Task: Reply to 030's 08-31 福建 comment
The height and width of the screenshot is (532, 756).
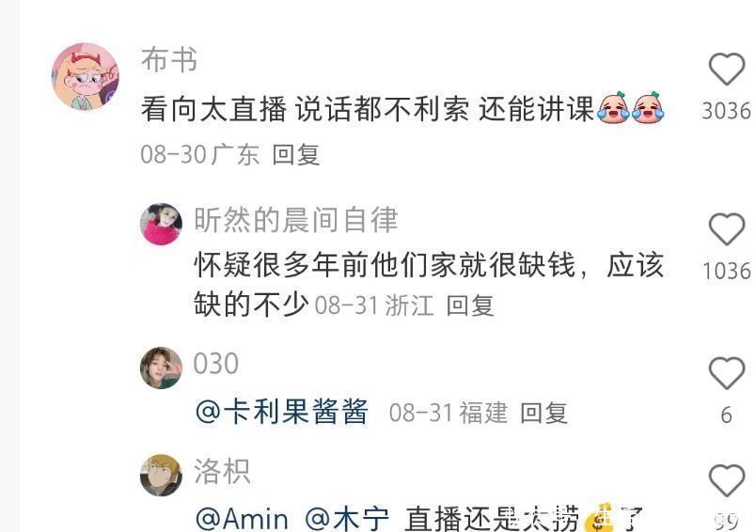Action: click(543, 414)
